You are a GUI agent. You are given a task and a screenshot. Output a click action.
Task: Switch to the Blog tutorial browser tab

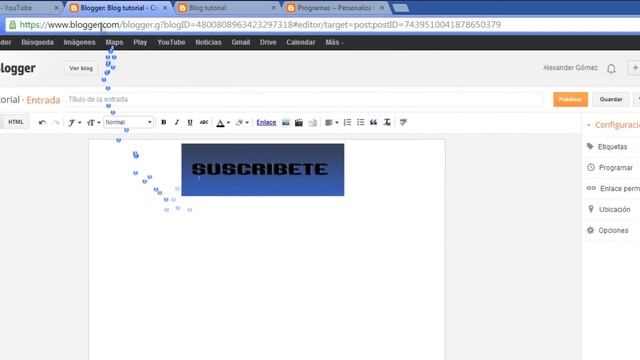227,8
